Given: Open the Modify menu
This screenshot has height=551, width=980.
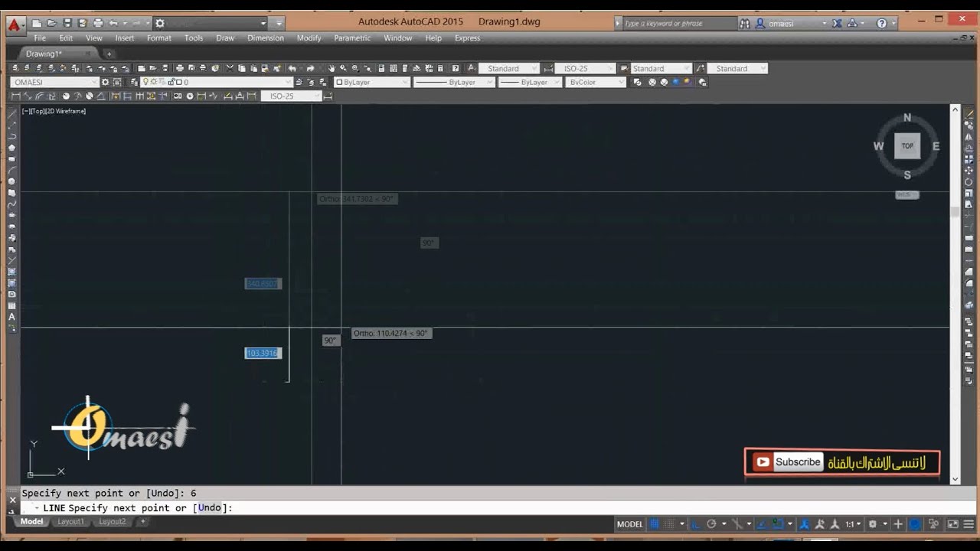Looking at the screenshot, I should click(309, 37).
